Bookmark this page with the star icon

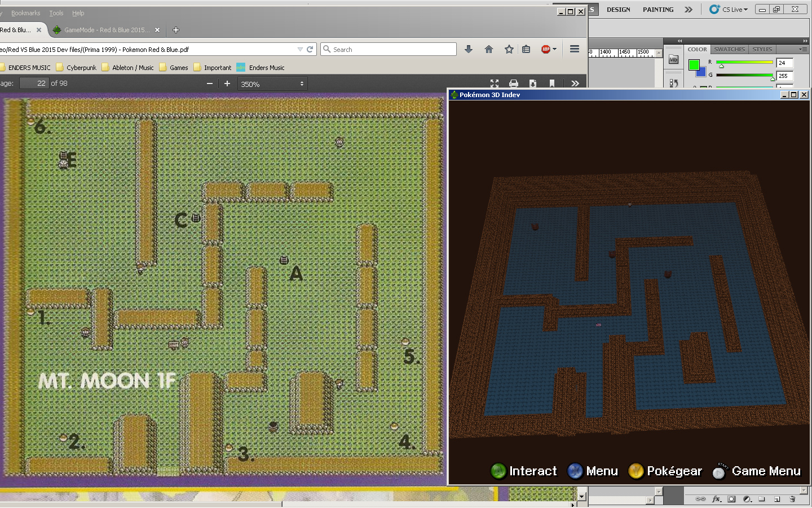509,50
